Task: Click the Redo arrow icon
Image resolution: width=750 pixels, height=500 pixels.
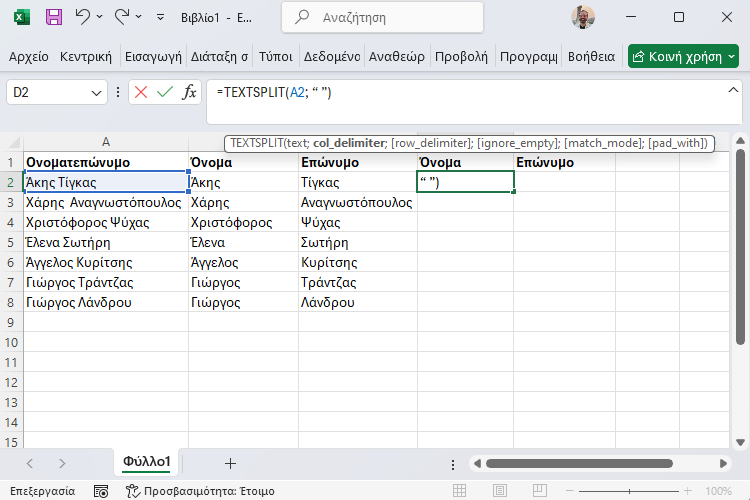Action: [x=122, y=17]
